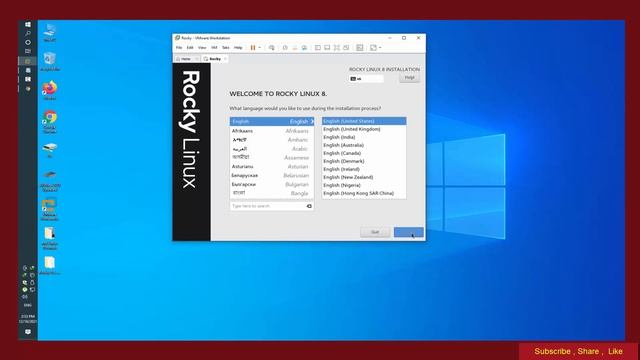Select English (Australia) locale

(x=364, y=145)
